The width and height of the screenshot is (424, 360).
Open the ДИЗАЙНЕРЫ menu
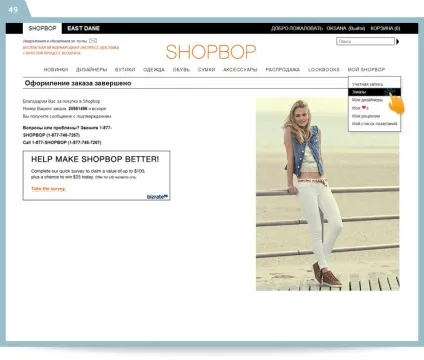(91, 70)
